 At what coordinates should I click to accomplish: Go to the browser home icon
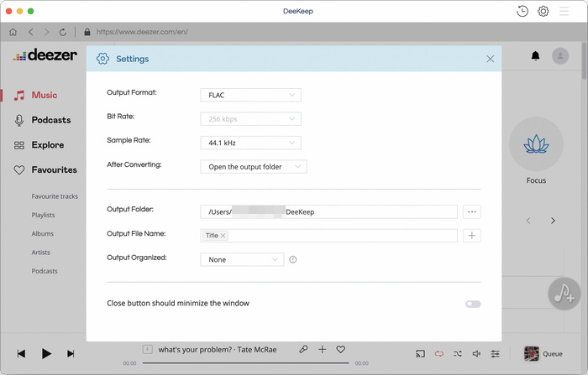(x=13, y=32)
